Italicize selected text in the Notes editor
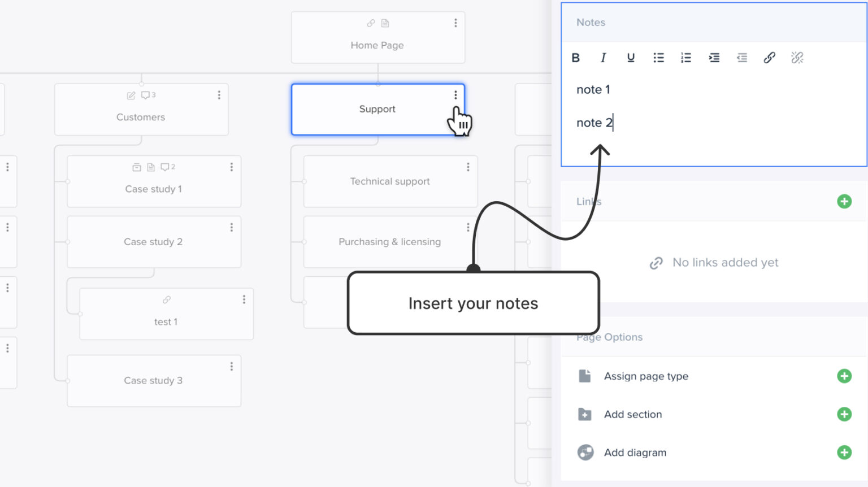This screenshot has height=487, width=868. tap(603, 57)
